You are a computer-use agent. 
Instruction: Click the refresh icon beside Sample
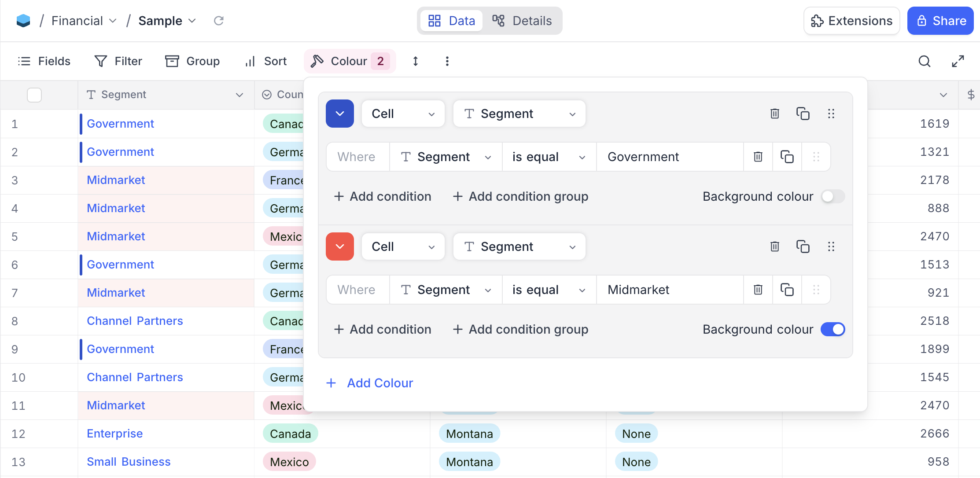(x=219, y=21)
